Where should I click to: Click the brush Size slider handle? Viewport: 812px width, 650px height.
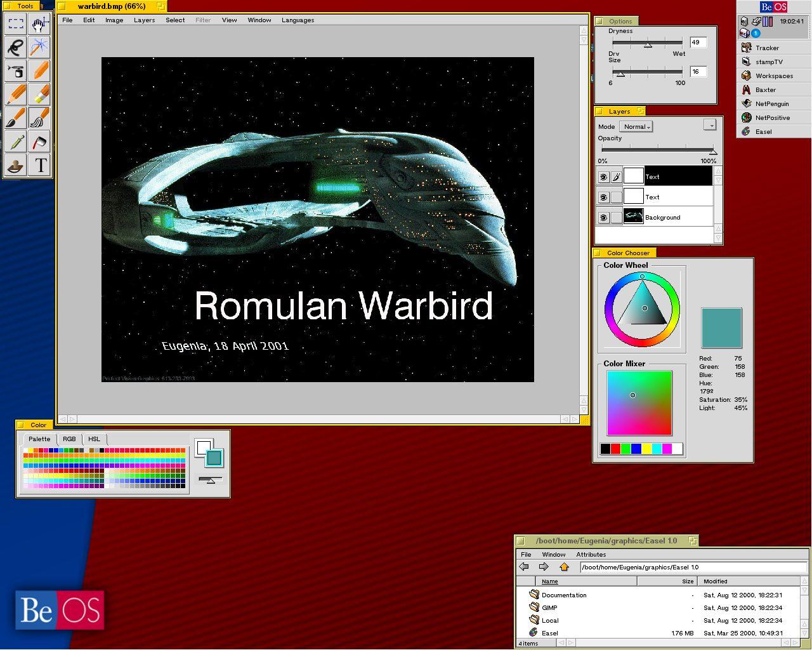coord(620,74)
